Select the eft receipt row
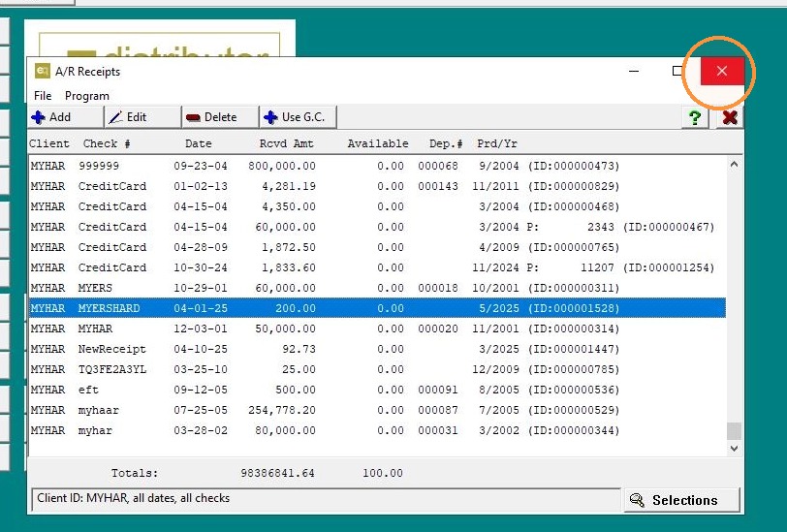 pos(377,390)
